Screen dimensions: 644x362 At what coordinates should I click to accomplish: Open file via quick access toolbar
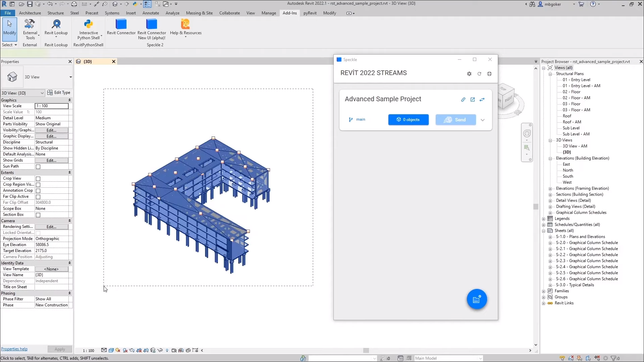[x=21, y=4]
